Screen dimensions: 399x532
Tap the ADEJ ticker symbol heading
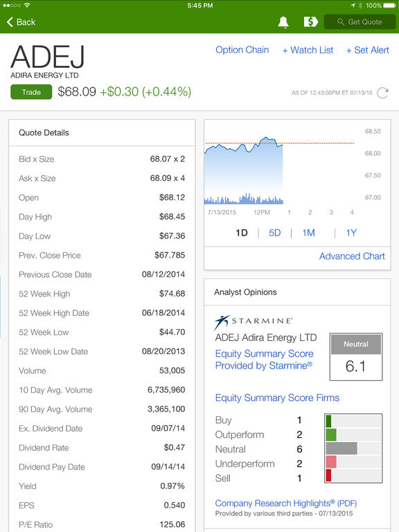point(47,57)
